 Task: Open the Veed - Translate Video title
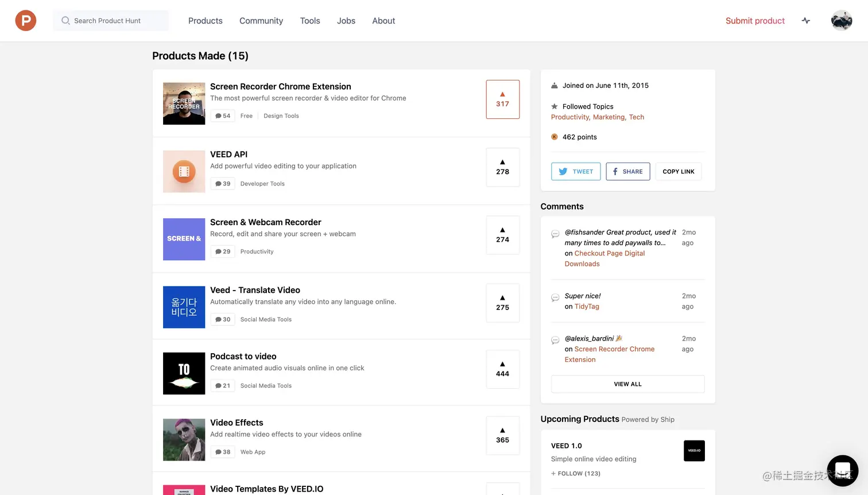click(x=255, y=290)
